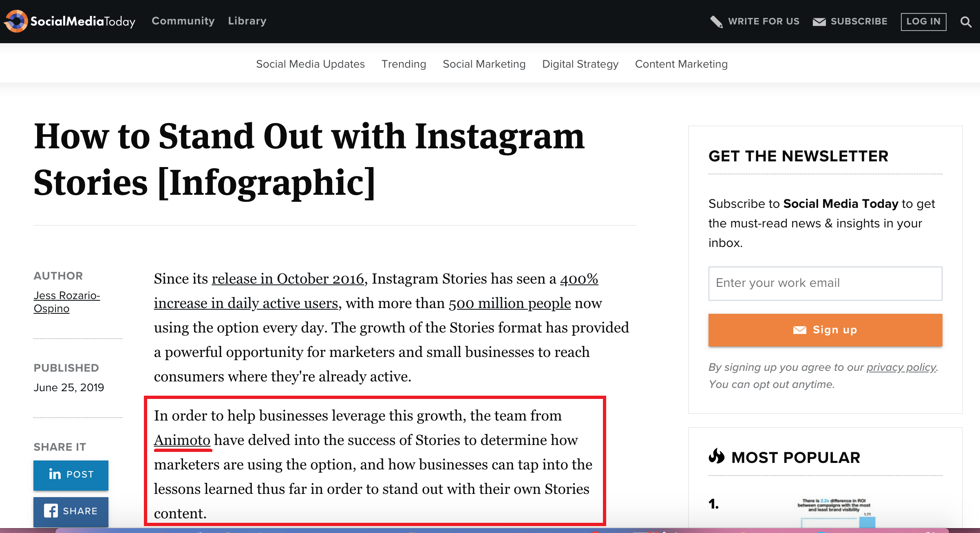Screen dimensions: 980x533
Task: Click the pencil Write For Us icon
Action: [x=716, y=22]
